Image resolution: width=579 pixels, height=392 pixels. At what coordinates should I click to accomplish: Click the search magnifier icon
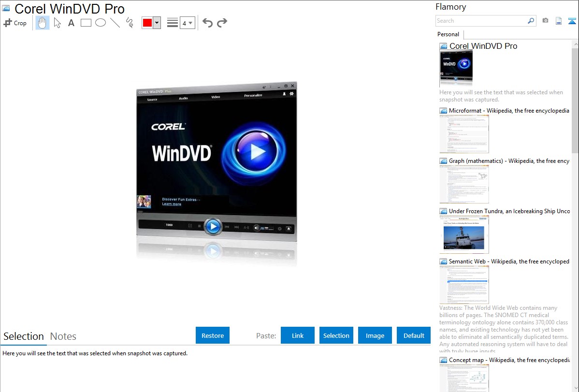tap(531, 21)
